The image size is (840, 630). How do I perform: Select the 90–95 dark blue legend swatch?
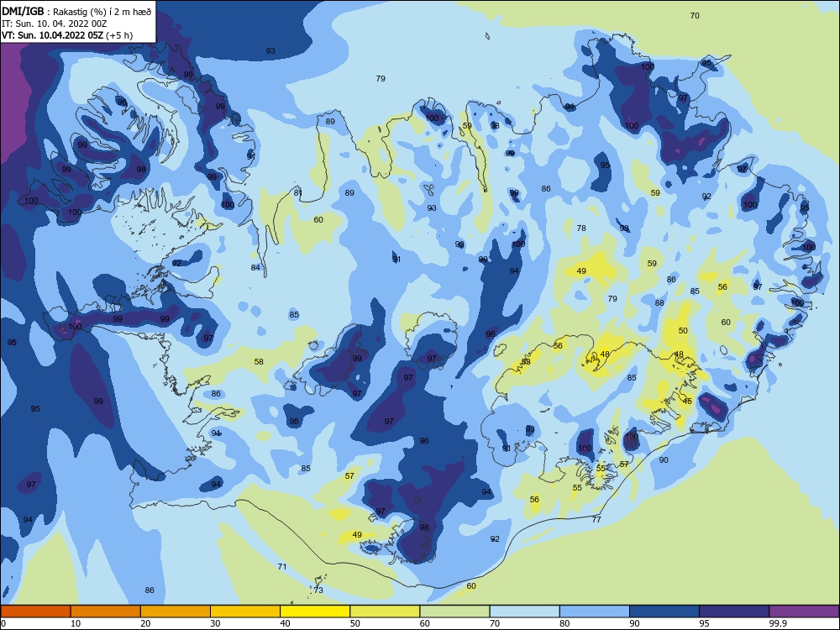pyautogui.click(x=664, y=612)
